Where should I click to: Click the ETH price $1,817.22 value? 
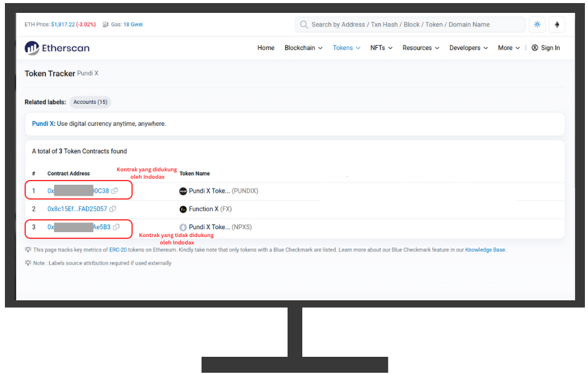63,25
